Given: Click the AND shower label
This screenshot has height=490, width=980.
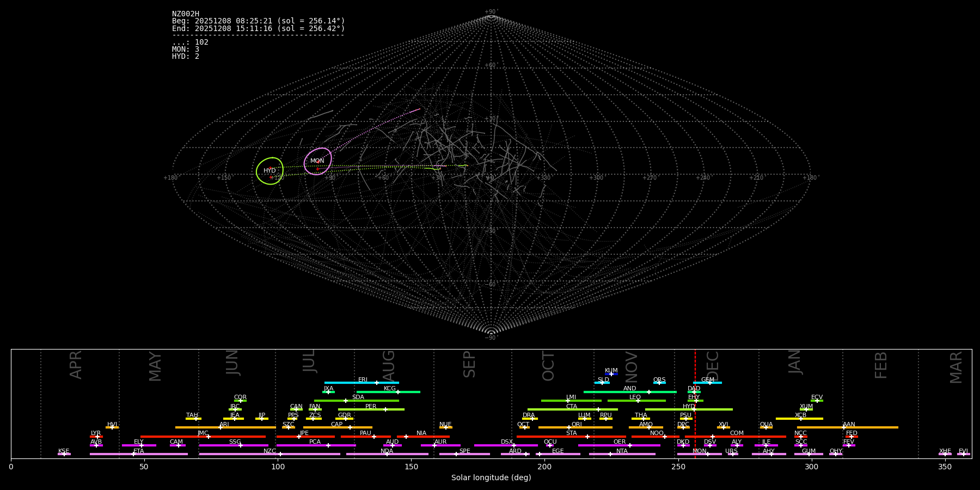Looking at the screenshot, I should [x=630, y=389].
